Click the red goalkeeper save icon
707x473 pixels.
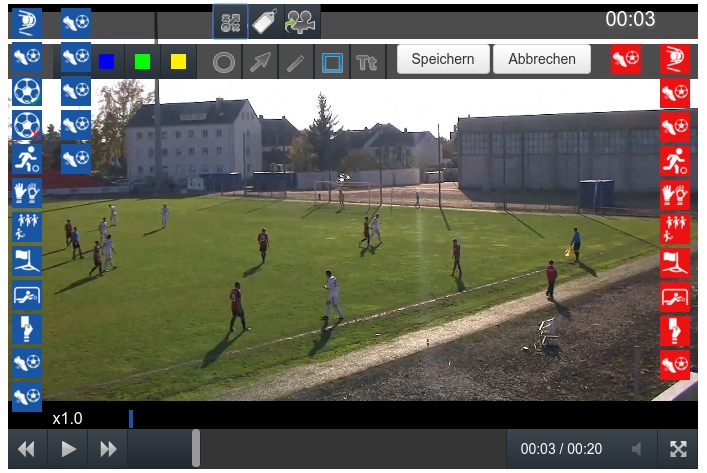[x=675, y=297]
